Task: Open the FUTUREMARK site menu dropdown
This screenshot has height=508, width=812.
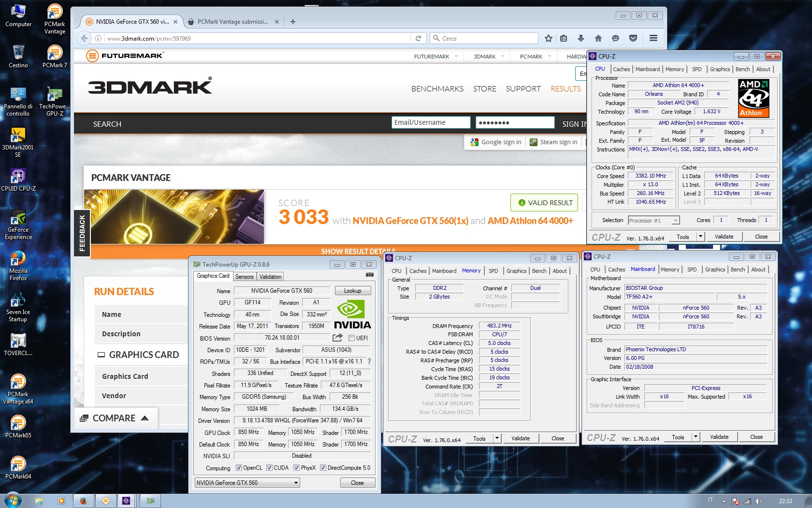Action: tap(435, 57)
